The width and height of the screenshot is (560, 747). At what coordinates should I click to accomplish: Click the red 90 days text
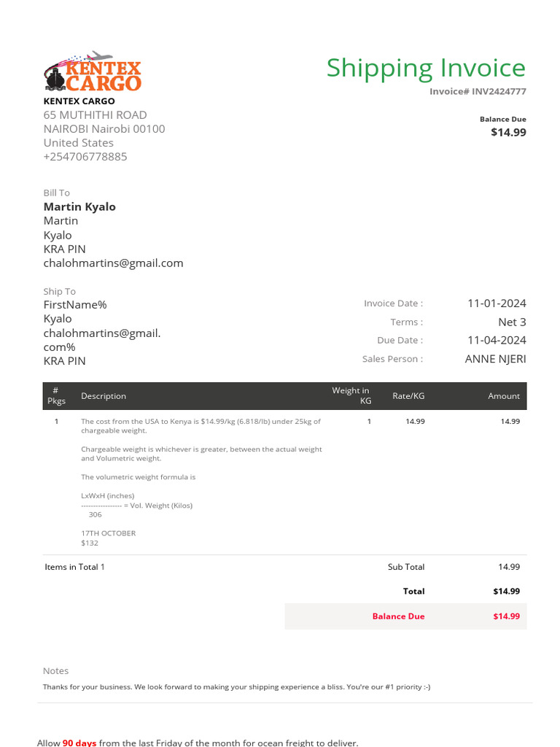click(x=79, y=743)
